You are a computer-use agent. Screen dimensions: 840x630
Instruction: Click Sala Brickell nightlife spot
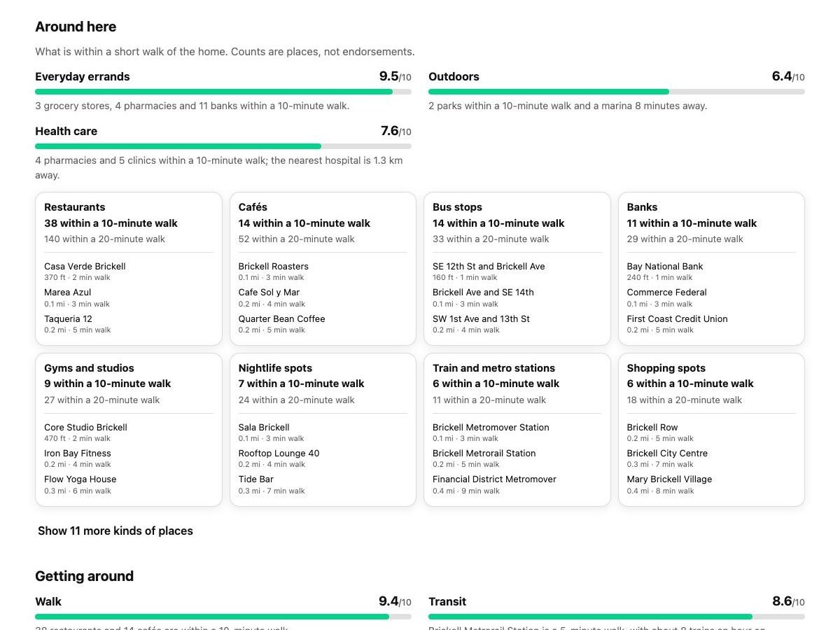(264, 427)
